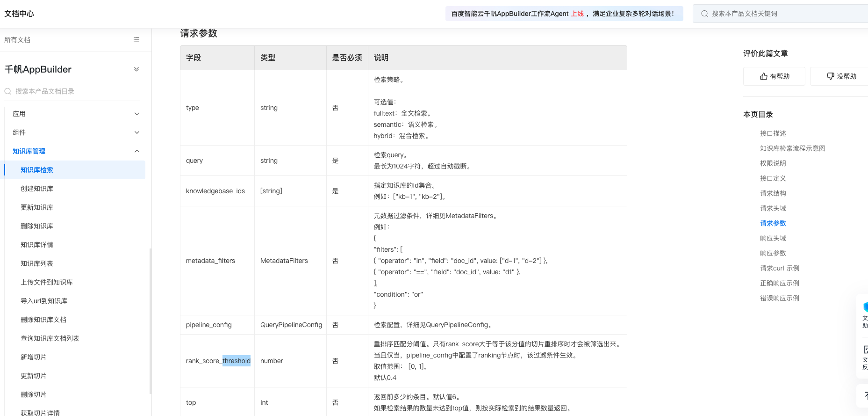Click the thumbs-up icon on 有帮助
This screenshot has width=868, height=416.
click(x=764, y=76)
